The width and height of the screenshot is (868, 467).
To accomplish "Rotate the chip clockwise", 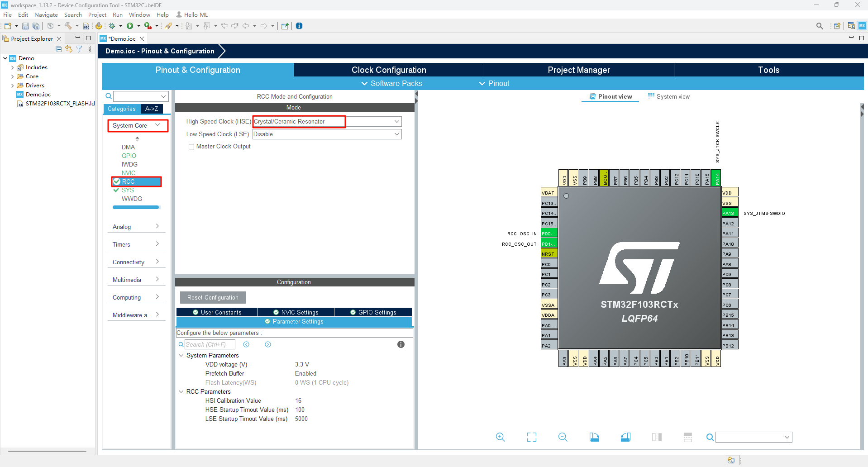I will (x=594, y=437).
